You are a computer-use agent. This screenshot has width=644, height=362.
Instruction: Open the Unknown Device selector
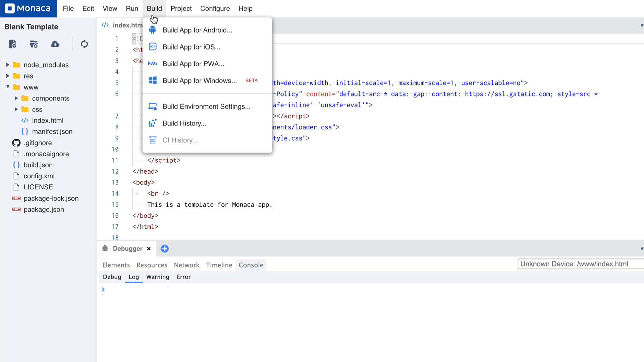581,264
